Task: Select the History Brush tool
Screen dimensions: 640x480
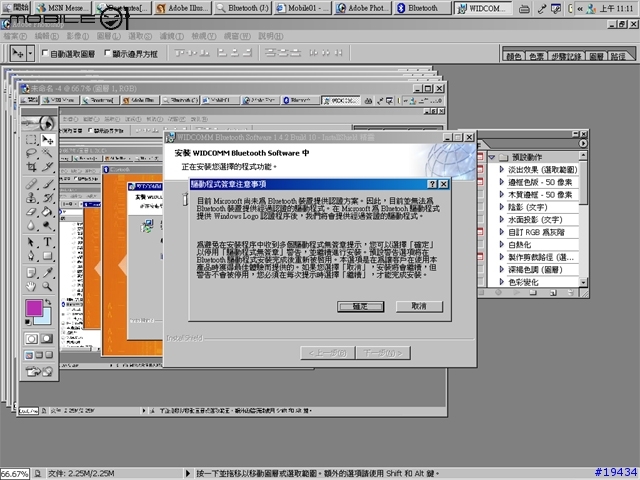Action: point(48,198)
